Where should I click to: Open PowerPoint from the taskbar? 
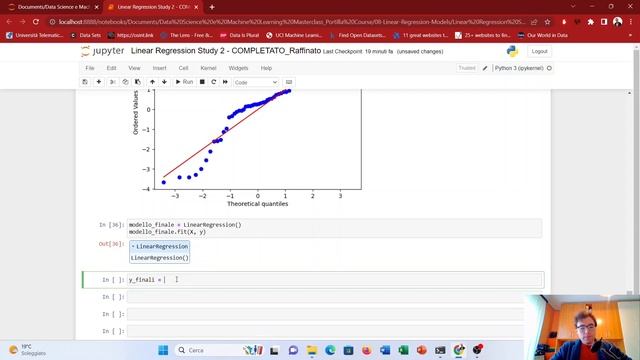tap(422, 350)
